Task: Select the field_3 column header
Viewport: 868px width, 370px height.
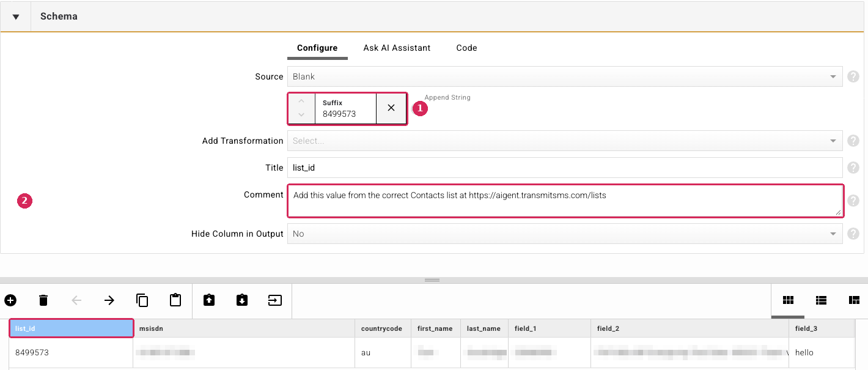Action: tap(822, 328)
